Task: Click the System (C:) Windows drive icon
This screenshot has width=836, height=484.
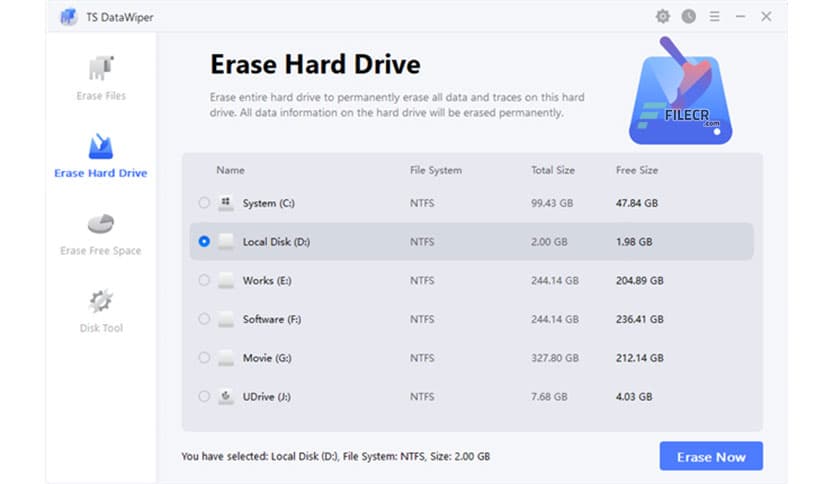Action: (226, 203)
